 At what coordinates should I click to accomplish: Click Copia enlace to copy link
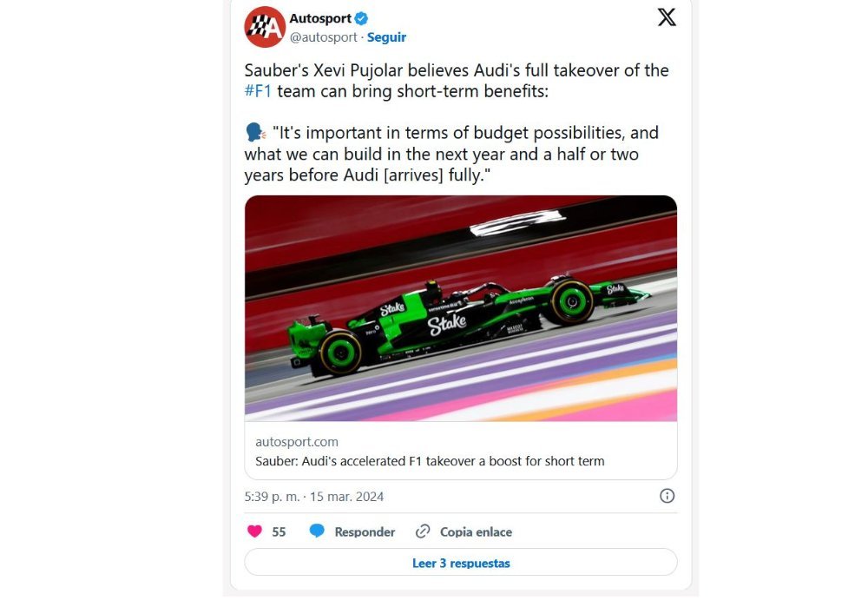(x=476, y=531)
